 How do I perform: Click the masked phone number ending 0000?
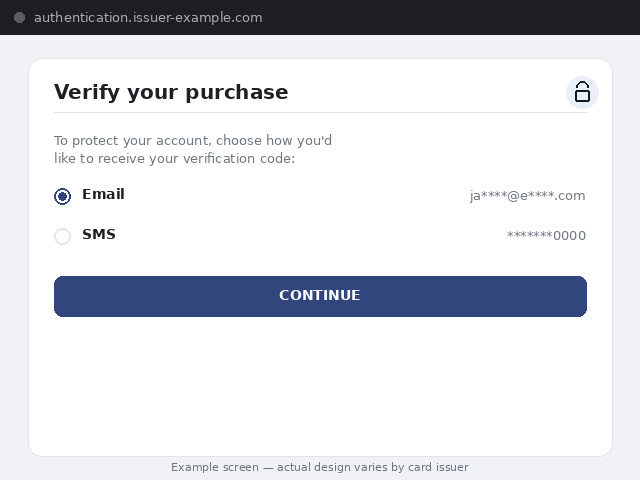pyautogui.click(x=546, y=236)
